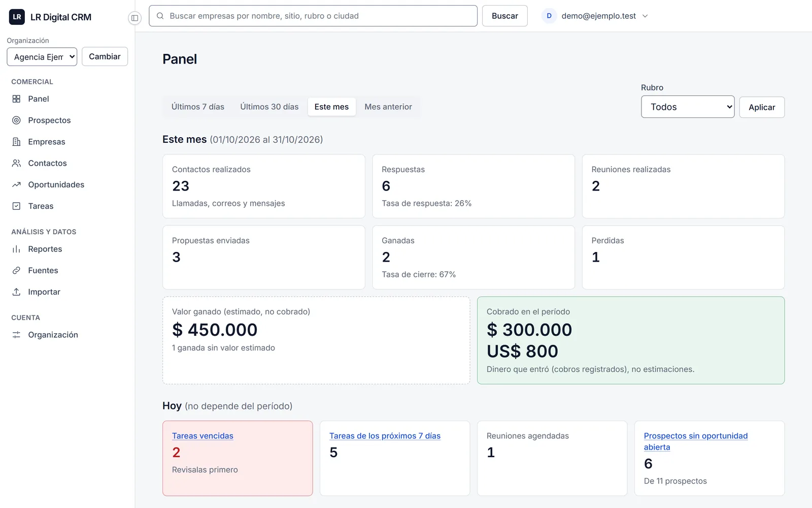
Task: Click Llamadas, correos y mensajes text
Action: coord(228,203)
